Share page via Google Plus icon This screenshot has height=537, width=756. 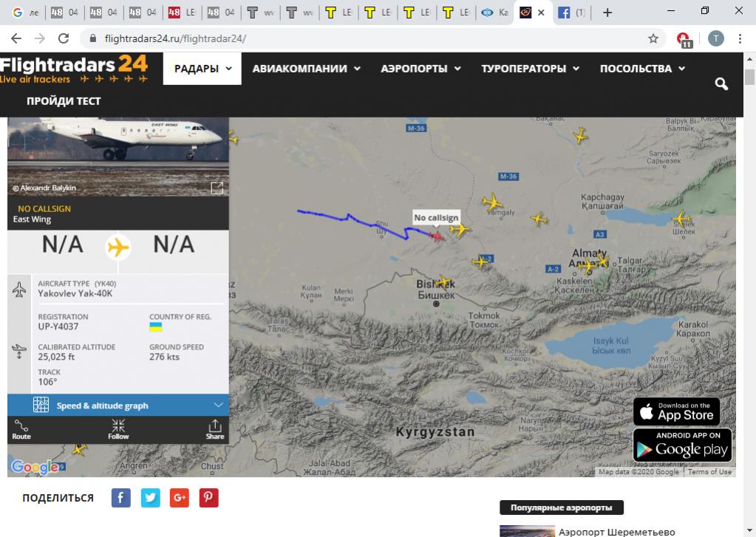(180, 498)
